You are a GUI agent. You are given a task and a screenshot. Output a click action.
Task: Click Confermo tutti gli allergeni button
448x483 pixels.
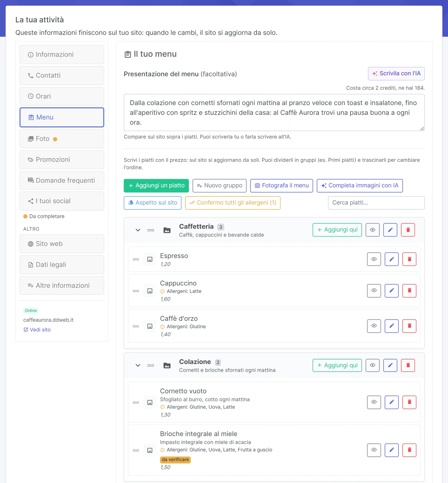click(x=233, y=203)
